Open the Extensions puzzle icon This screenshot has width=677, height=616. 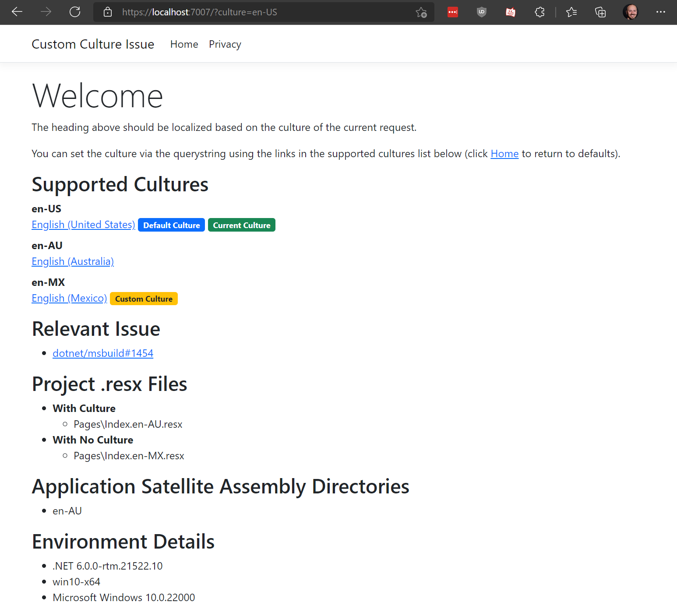tap(540, 12)
